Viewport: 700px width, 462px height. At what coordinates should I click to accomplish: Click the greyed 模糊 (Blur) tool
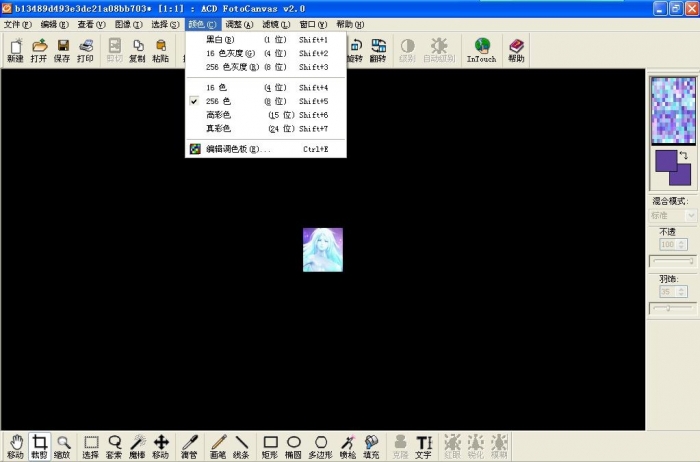click(x=499, y=446)
